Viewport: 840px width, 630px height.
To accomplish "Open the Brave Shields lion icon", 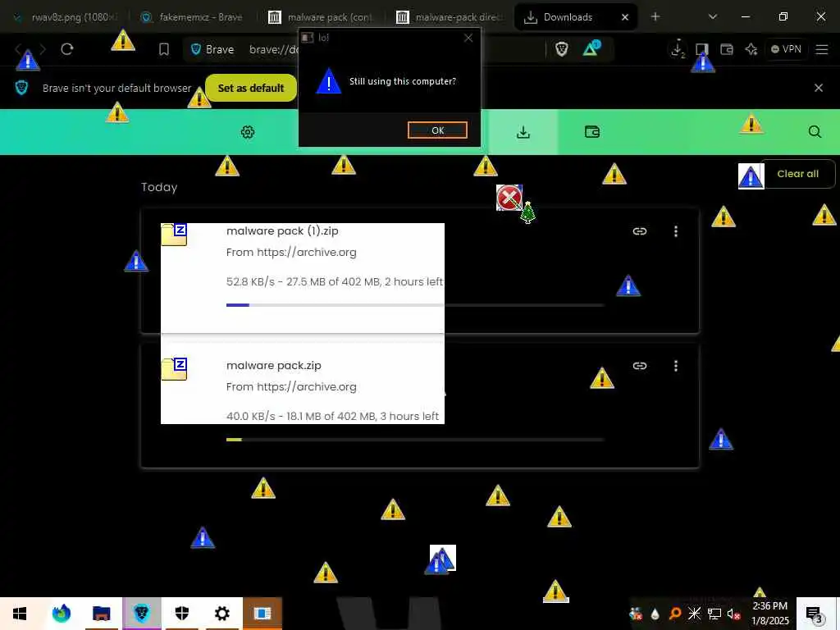I will pos(561,49).
